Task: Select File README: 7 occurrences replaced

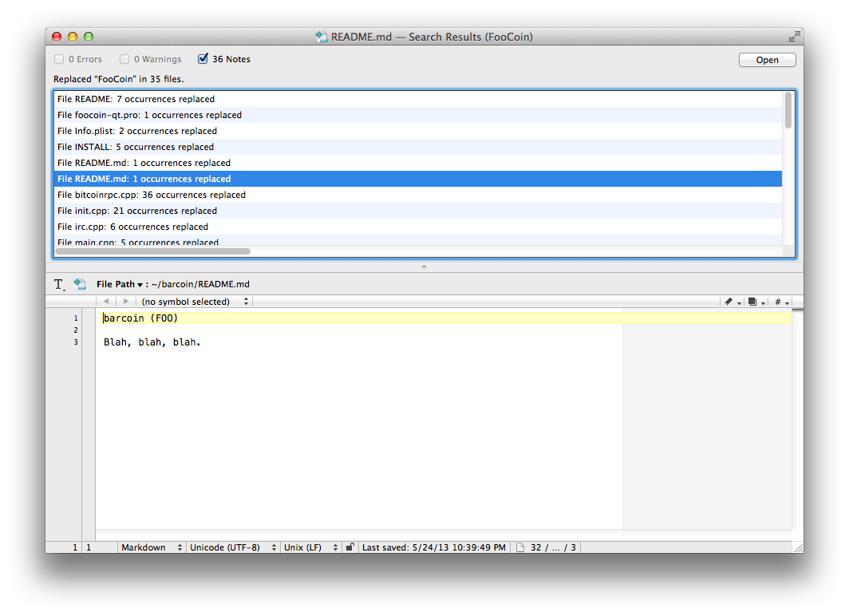Action: pos(418,99)
